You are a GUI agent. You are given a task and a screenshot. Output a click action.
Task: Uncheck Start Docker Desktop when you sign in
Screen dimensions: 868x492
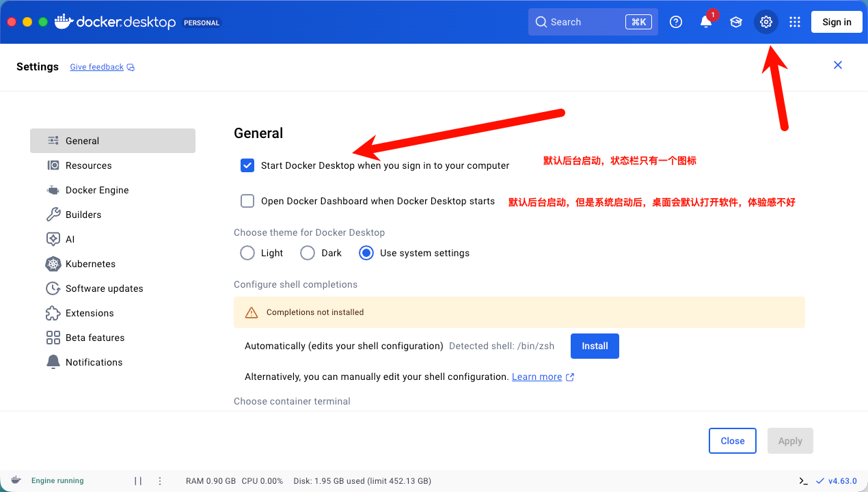click(247, 165)
